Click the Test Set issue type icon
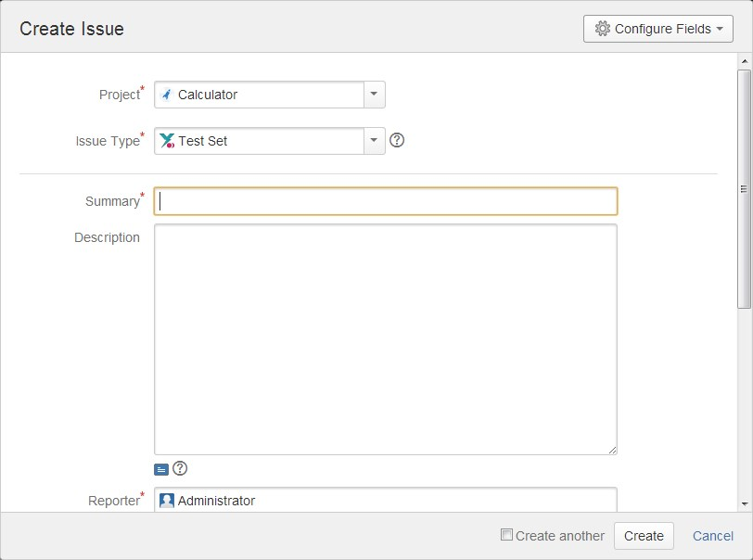 [x=167, y=141]
